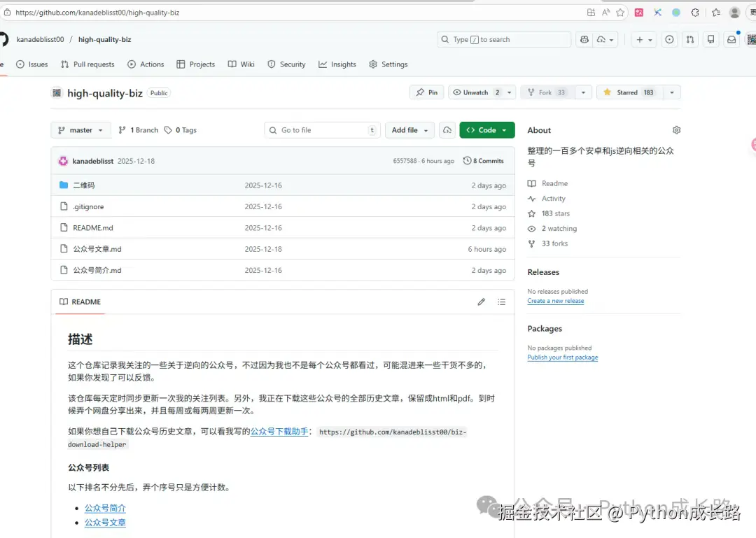Go to the Wiki tab
The height and width of the screenshot is (538, 756).
coord(241,64)
